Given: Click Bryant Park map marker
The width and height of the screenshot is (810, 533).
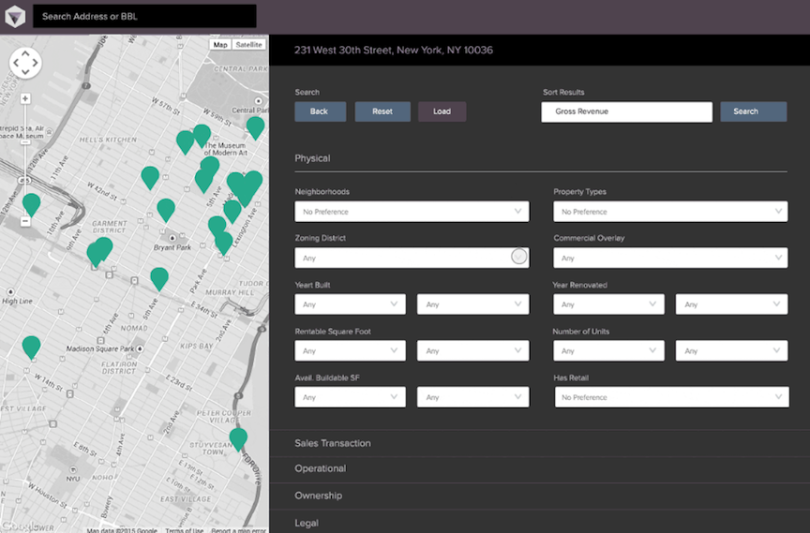Looking at the screenshot, I should point(172,238).
